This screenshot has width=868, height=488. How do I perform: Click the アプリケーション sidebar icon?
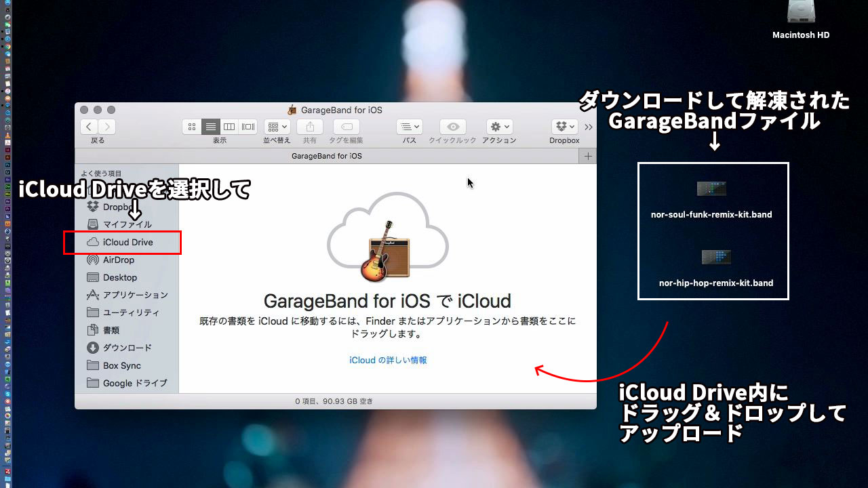(x=93, y=295)
